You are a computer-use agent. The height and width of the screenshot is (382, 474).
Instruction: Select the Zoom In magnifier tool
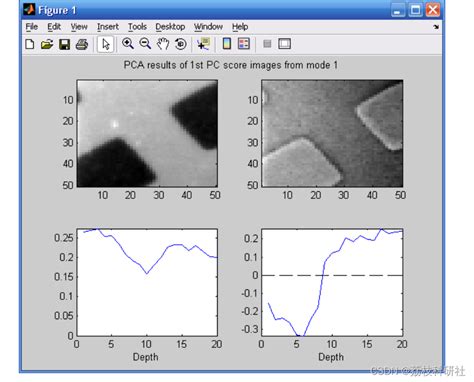pos(128,44)
